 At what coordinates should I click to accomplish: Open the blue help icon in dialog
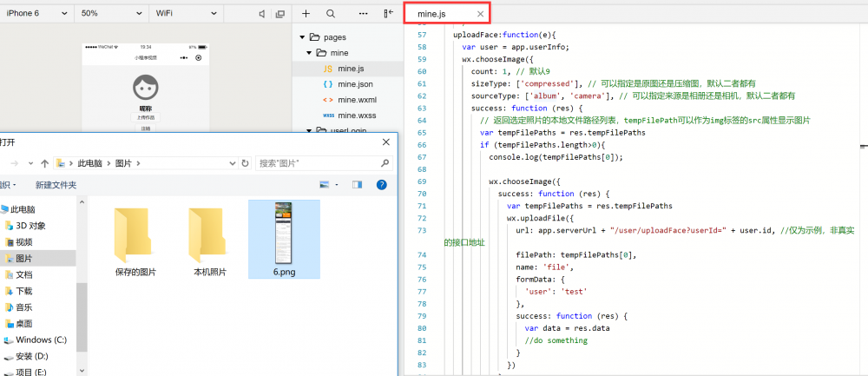(381, 184)
